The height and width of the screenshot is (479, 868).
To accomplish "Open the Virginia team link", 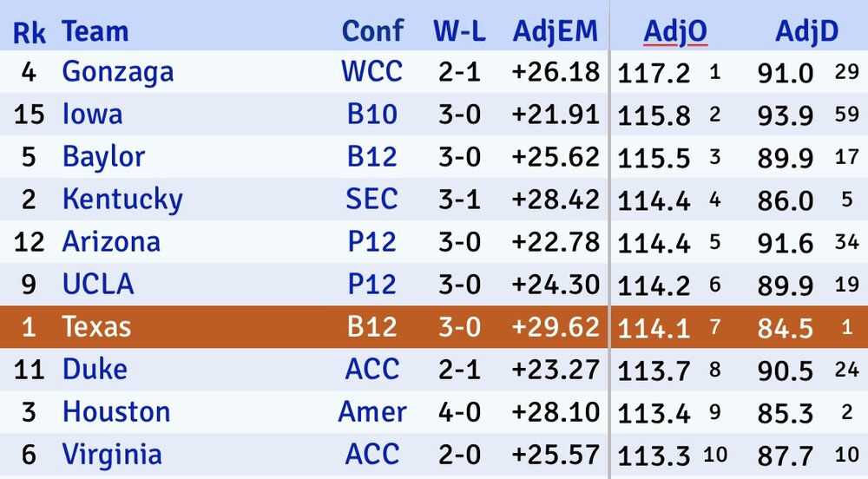I will [x=112, y=454].
